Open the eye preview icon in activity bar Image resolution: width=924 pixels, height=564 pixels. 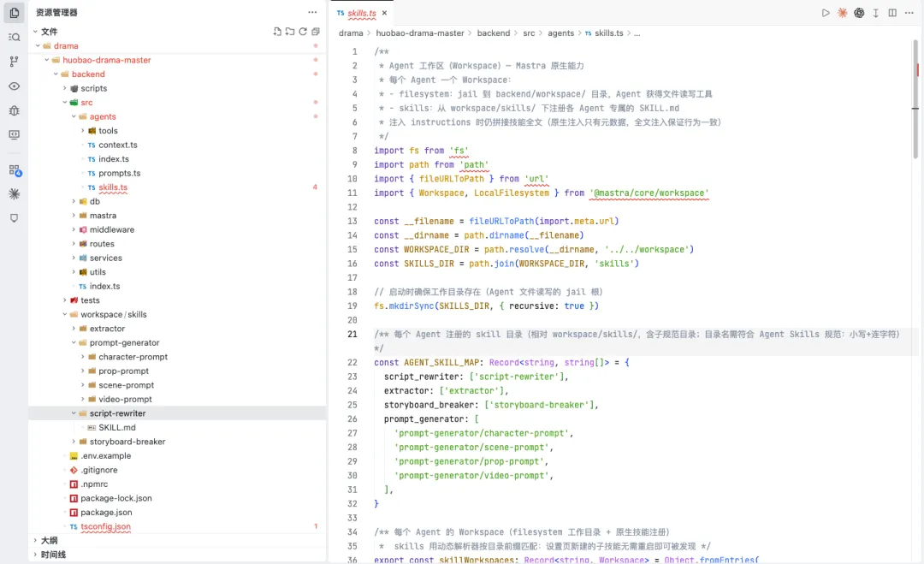click(15, 86)
